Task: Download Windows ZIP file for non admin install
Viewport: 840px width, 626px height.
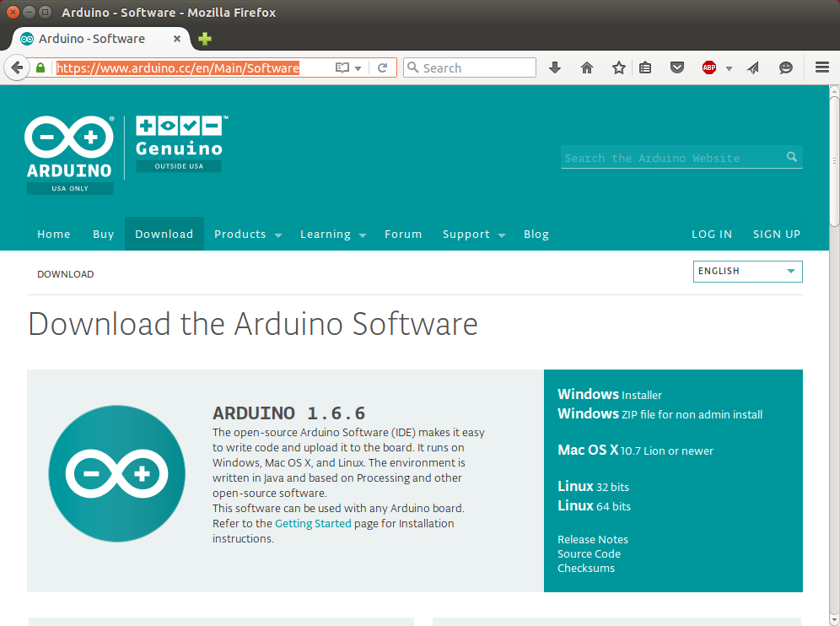Action: [x=660, y=413]
